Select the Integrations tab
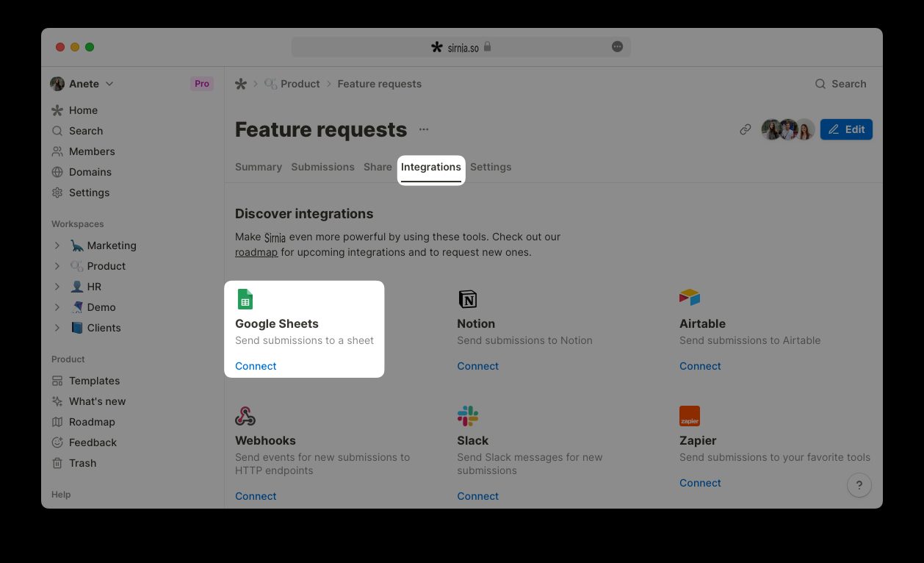This screenshot has height=563, width=924. pyautogui.click(x=431, y=168)
